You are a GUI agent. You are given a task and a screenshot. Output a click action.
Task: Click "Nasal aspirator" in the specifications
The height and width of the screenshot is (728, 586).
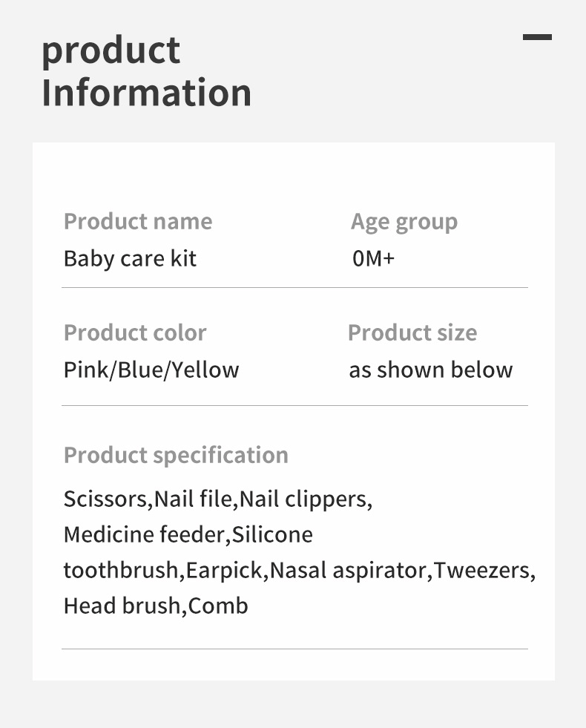pyautogui.click(x=349, y=570)
